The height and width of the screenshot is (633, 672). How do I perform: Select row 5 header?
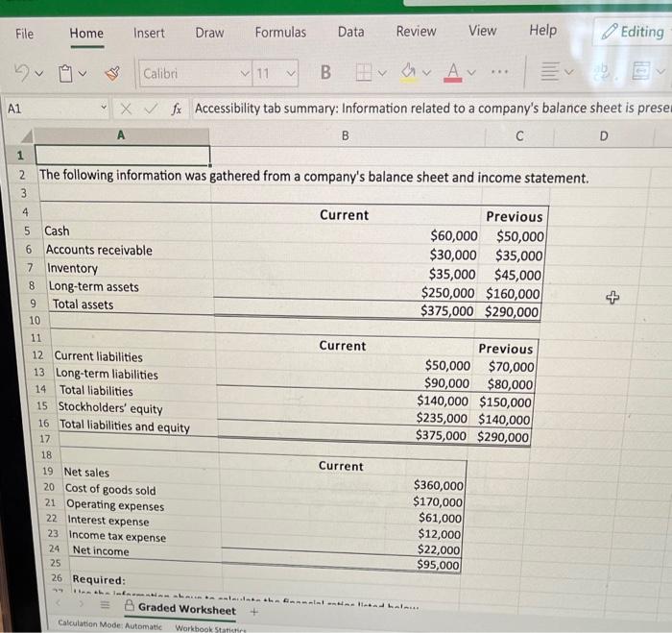pos(27,231)
